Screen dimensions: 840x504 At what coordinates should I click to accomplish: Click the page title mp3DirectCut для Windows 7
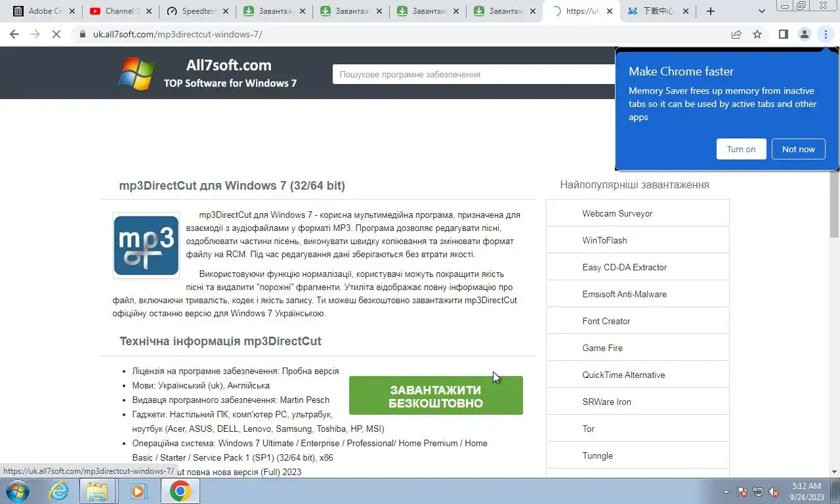click(232, 186)
